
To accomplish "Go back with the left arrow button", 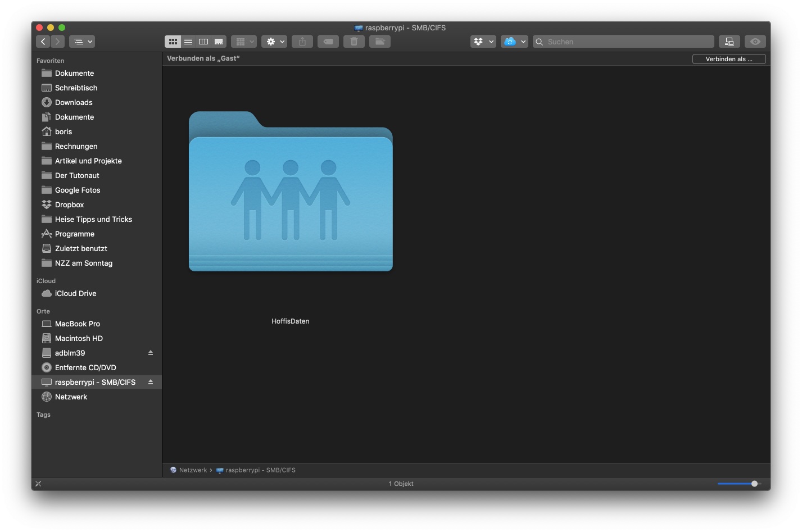I will point(43,42).
